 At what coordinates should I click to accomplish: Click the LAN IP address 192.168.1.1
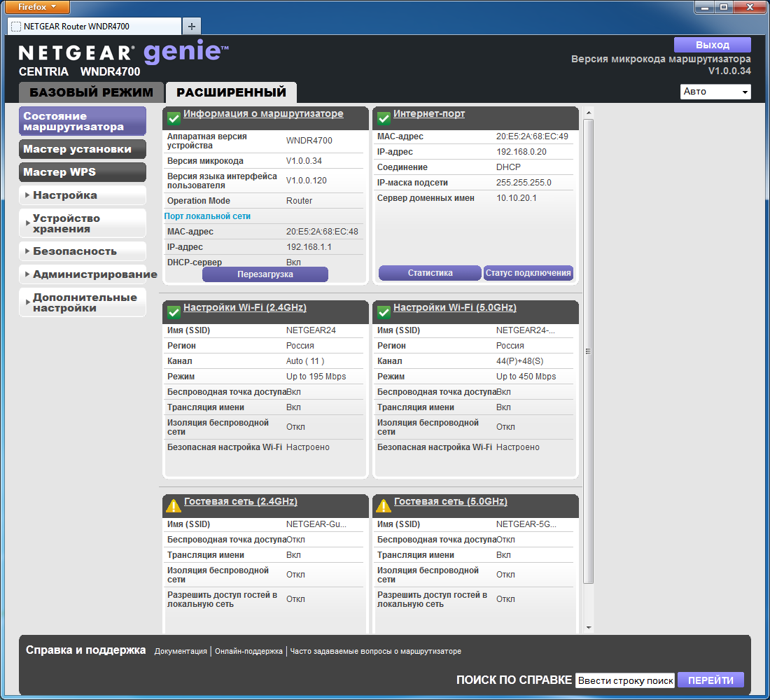tap(309, 246)
